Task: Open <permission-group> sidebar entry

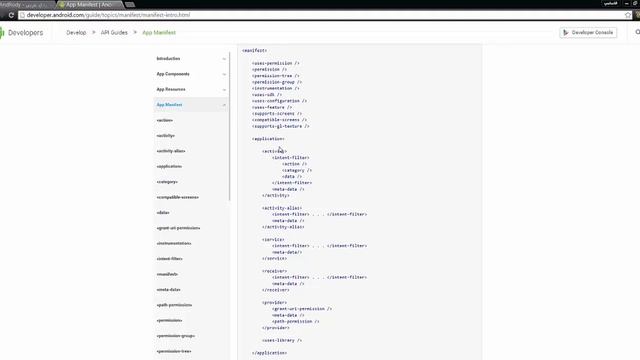Action: tap(176, 336)
